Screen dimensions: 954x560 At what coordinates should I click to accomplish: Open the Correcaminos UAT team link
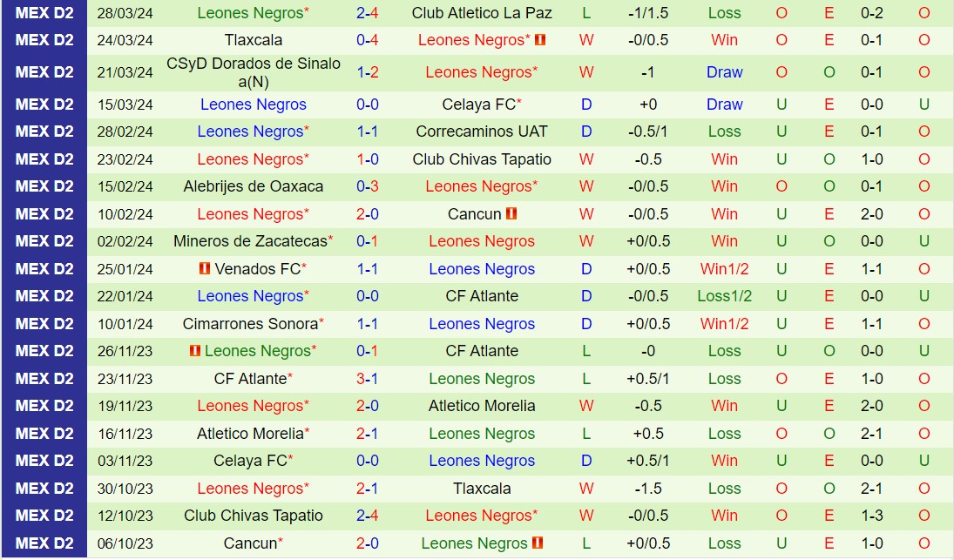pos(482,132)
